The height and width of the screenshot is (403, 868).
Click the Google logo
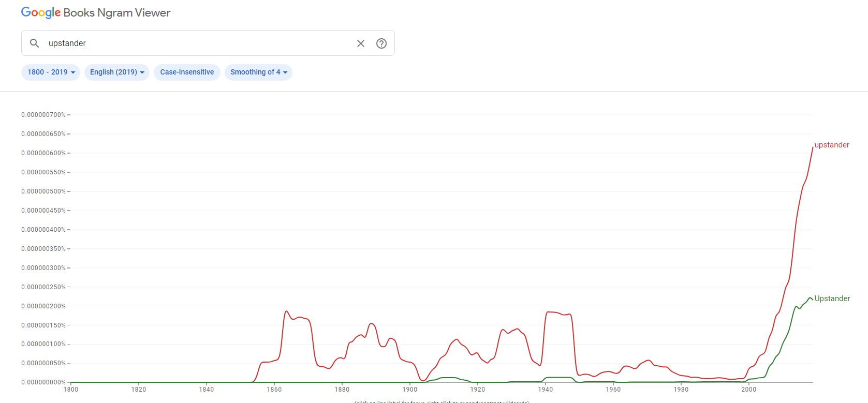pos(41,13)
